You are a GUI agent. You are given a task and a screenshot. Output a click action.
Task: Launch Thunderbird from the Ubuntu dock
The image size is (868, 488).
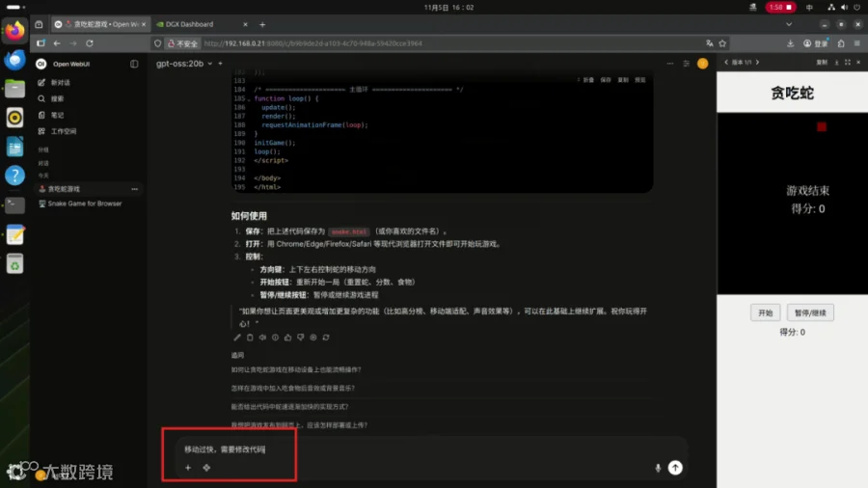[x=14, y=59]
